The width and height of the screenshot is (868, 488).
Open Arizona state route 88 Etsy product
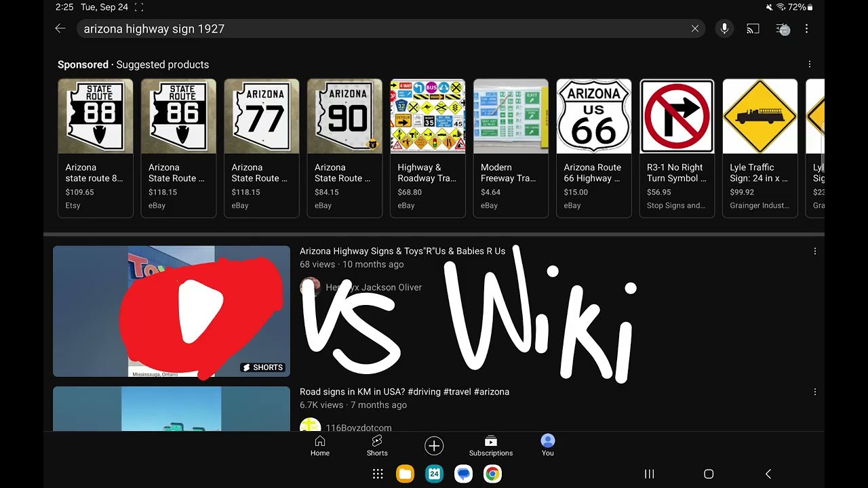point(96,148)
